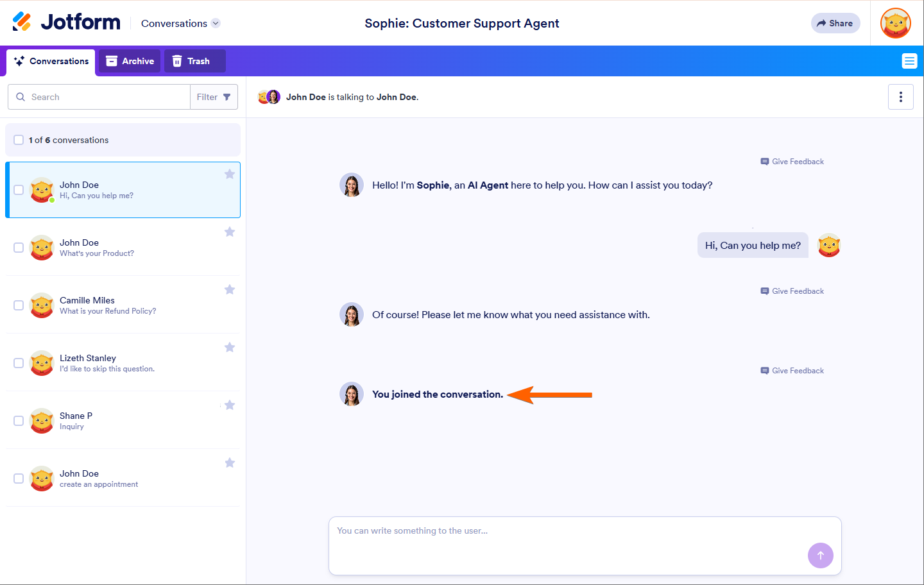The image size is (924, 585).
Task: Star the Shane P conversation
Action: [230, 405]
